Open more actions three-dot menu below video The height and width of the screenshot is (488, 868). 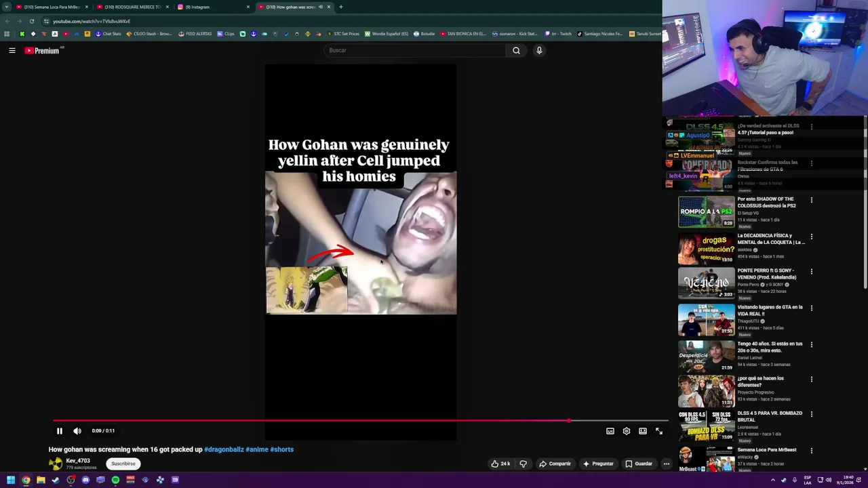[667, 464]
